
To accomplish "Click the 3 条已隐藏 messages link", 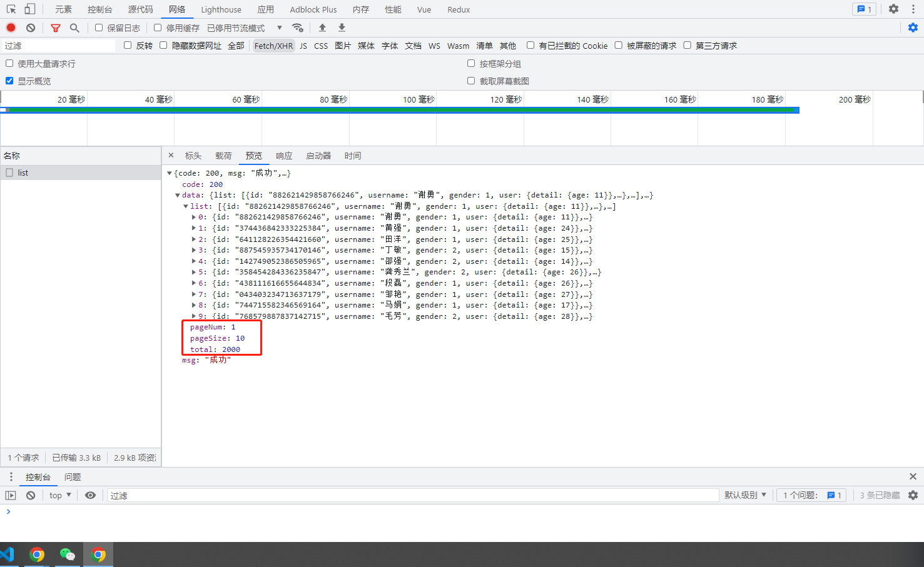I will click(880, 494).
